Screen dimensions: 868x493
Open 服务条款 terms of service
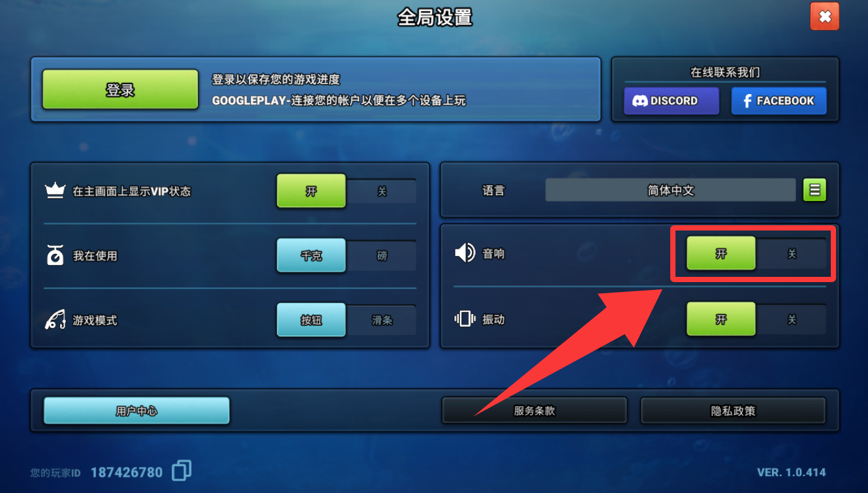tap(535, 411)
